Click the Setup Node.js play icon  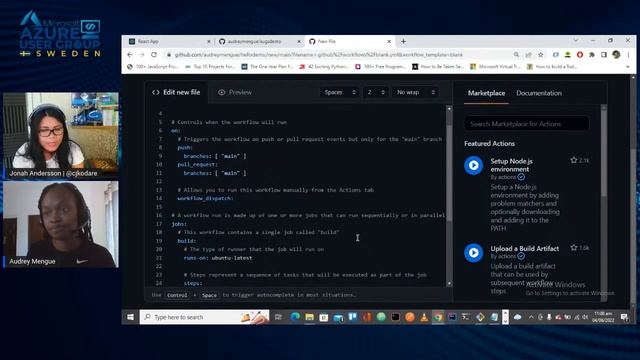tap(473, 165)
